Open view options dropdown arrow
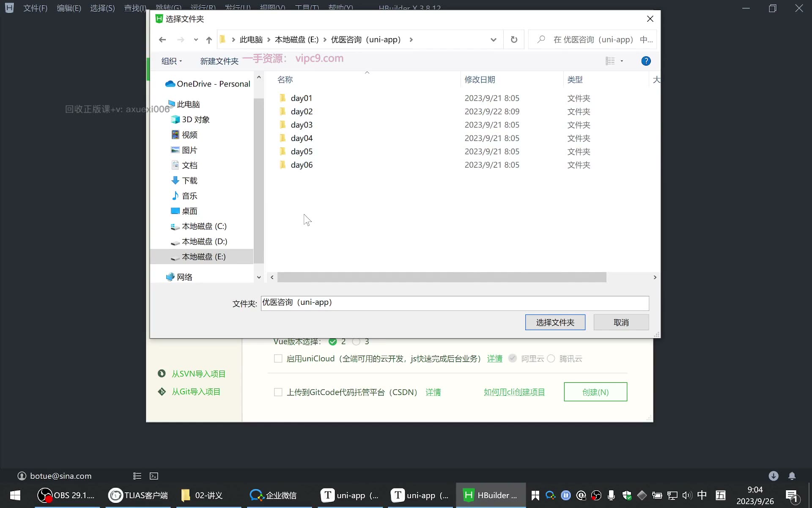Viewport: 812px width, 508px height. (x=622, y=61)
